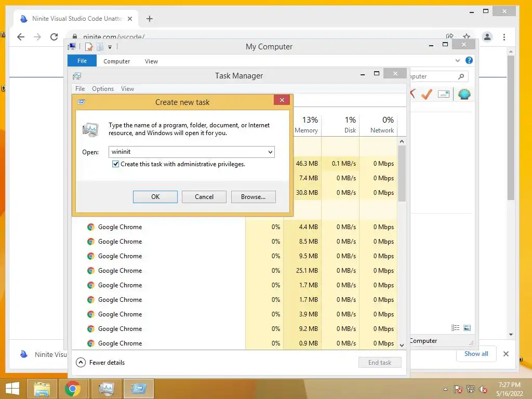Open Customize Quick Access Toolbar dropdown
Viewport: 532px width, 399px height.
tap(110, 47)
